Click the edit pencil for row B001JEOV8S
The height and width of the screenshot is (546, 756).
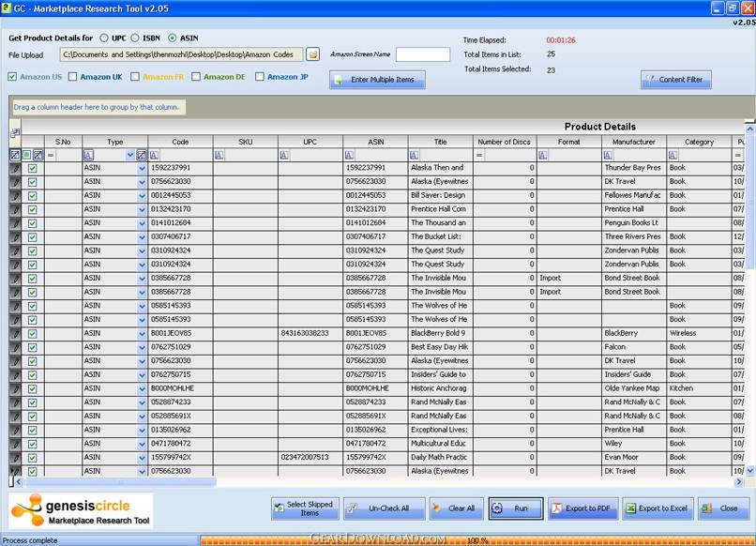(x=15, y=334)
